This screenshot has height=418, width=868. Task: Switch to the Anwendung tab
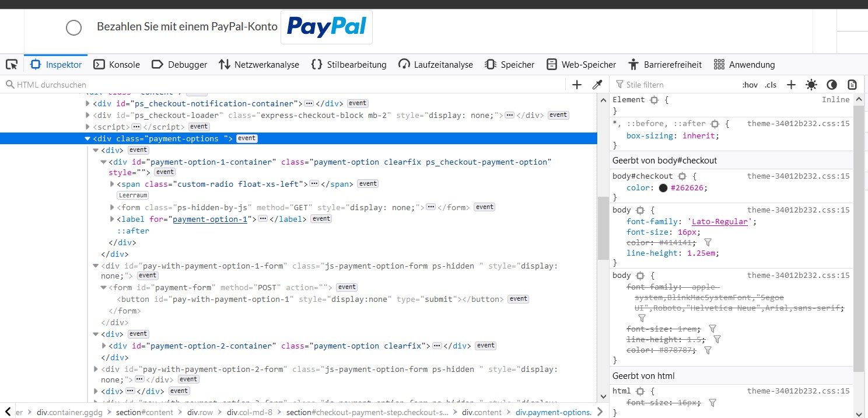pos(744,64)
